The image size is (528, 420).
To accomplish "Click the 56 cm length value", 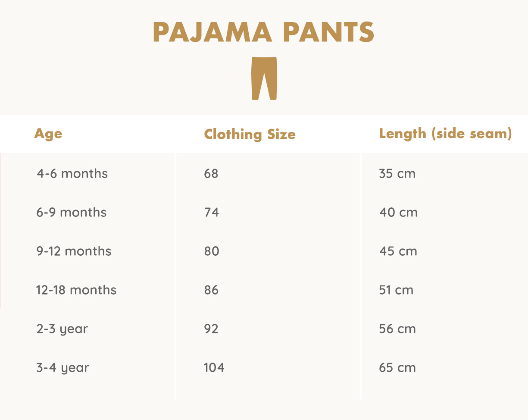I will pyautogui.click(x=397, y=329).
